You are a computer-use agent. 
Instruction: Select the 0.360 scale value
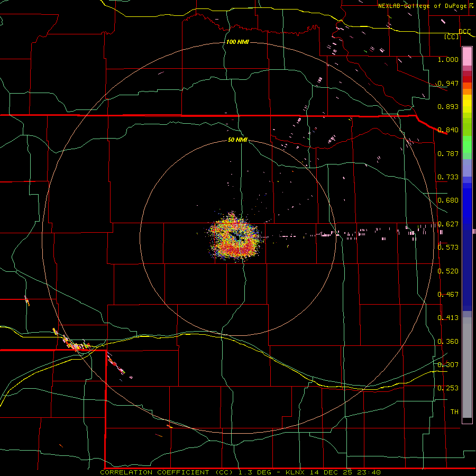[448, 341]
